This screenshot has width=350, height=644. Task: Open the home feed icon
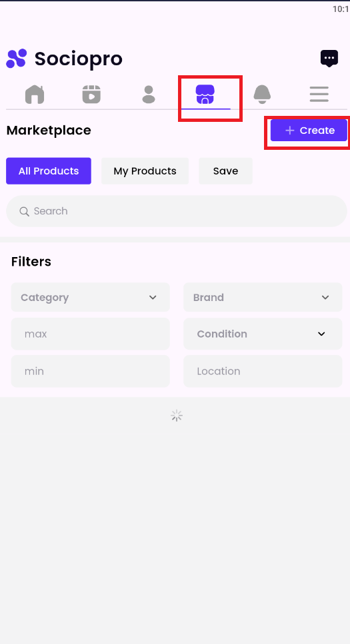pyautogui.click(x=35, y=95)
